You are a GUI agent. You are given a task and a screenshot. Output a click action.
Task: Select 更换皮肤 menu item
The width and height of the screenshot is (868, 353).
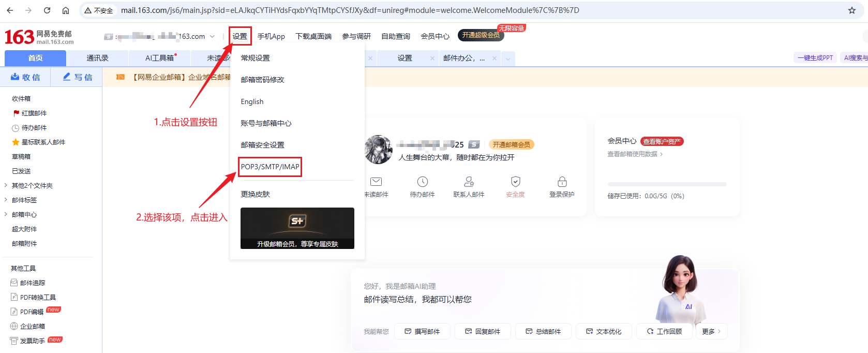pyautogui.click(x=256, y=194)
